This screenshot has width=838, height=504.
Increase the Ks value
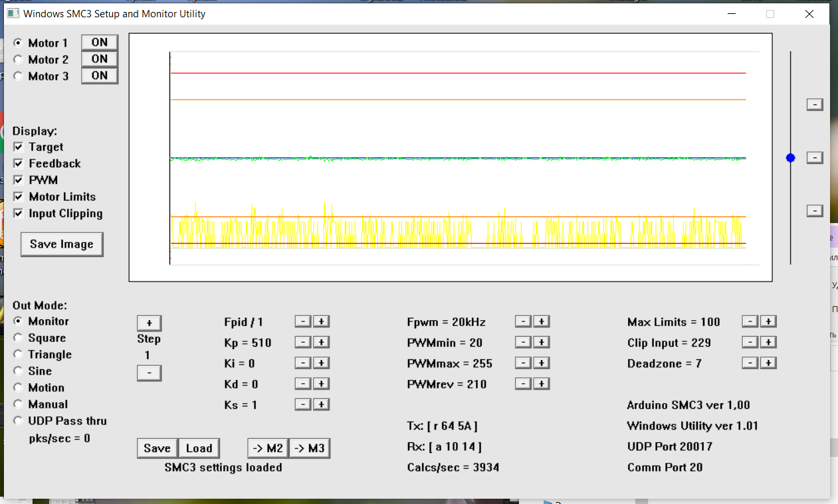click(322, 404)
